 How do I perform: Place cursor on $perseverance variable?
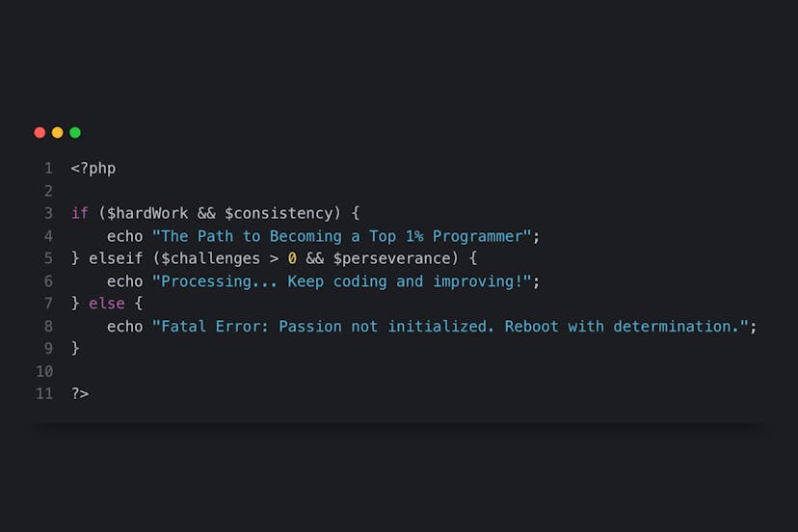click(x=391, y=258)
